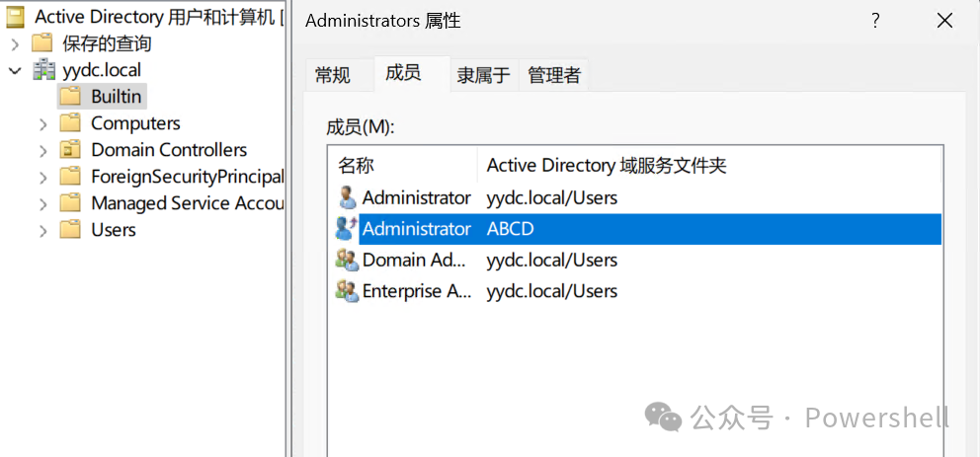Switch to the 常规 tab
Image resolution: width=980 pixels, height=457 pixels.
333,76
